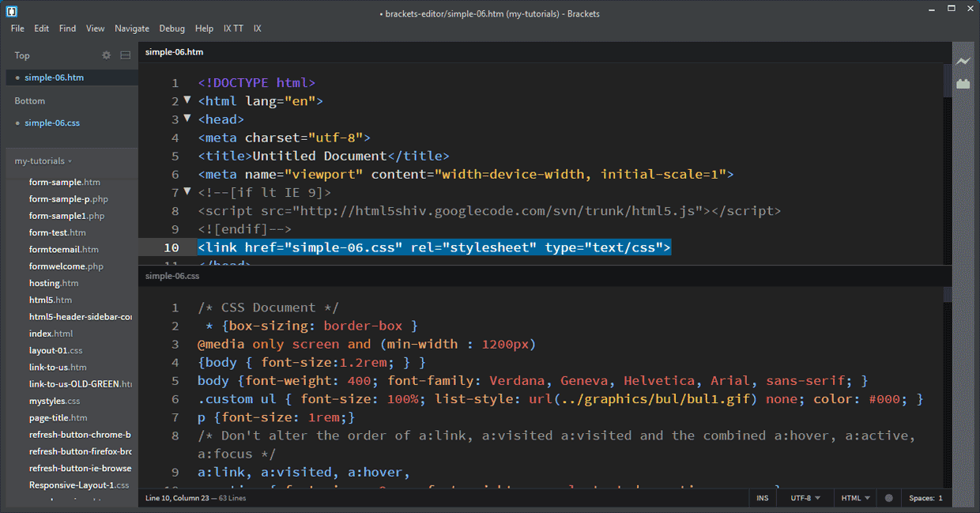Open working files gear settings icon
980x513 pixels.
pos(107,55)
